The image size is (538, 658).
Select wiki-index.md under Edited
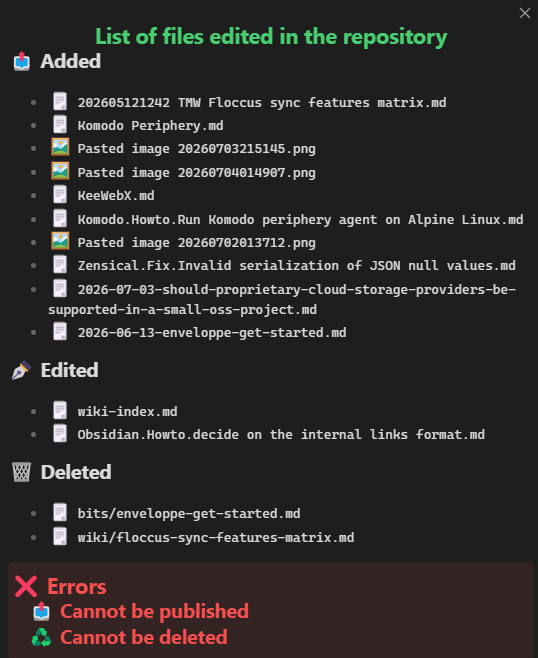pyautogui.click(x=127, y=411)
